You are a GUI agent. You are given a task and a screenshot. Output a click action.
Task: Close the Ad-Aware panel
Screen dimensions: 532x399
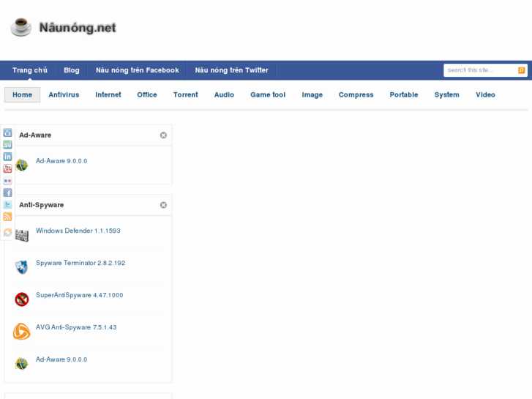coord(163,135)
